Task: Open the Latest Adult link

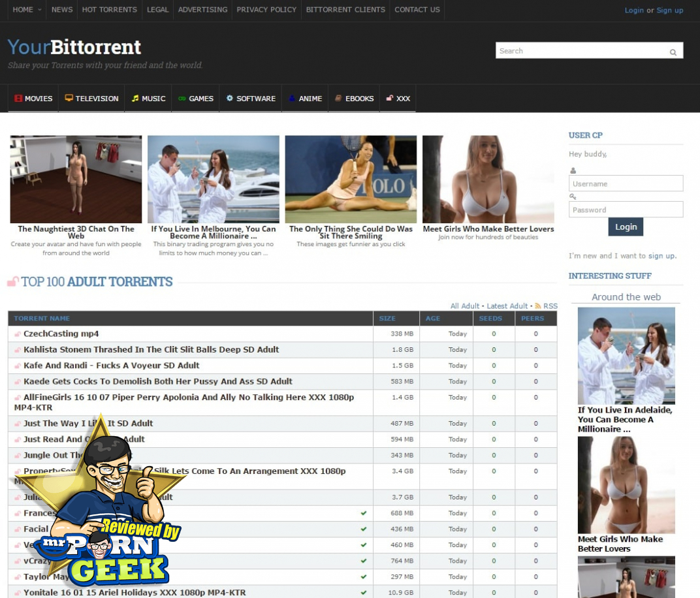Action: pos(507,306)
